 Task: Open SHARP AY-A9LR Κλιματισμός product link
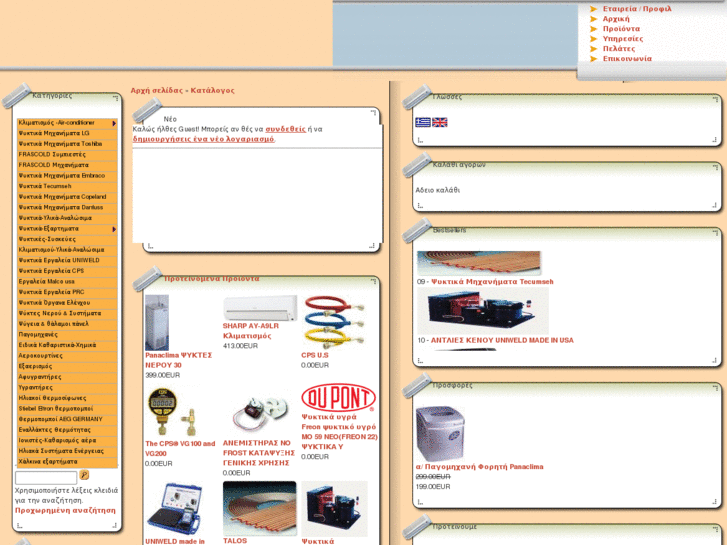click(x=251, y=331)
